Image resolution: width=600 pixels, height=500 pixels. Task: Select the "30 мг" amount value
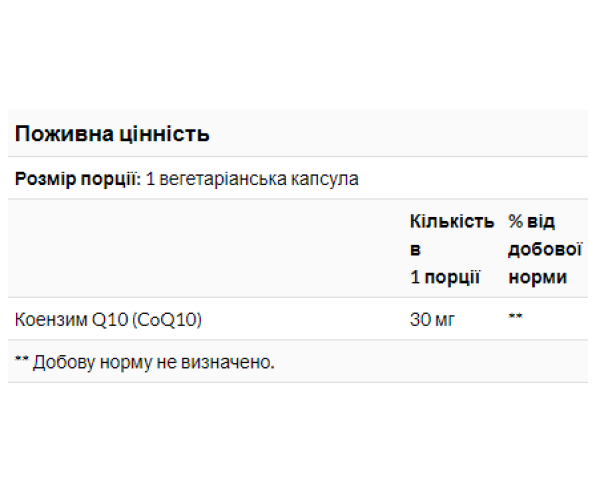(432, 320)
